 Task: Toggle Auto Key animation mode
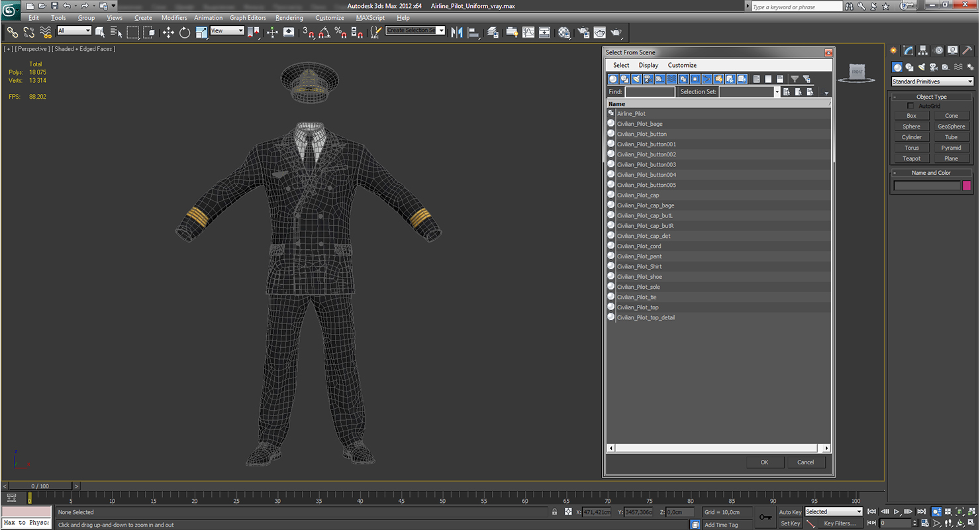tap(790, 512)
